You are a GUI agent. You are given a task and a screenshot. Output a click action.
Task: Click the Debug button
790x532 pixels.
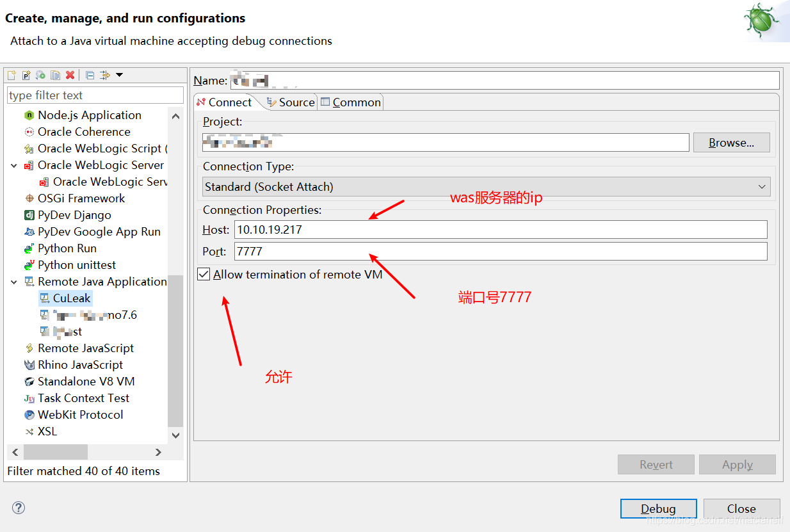pos(658,509)
